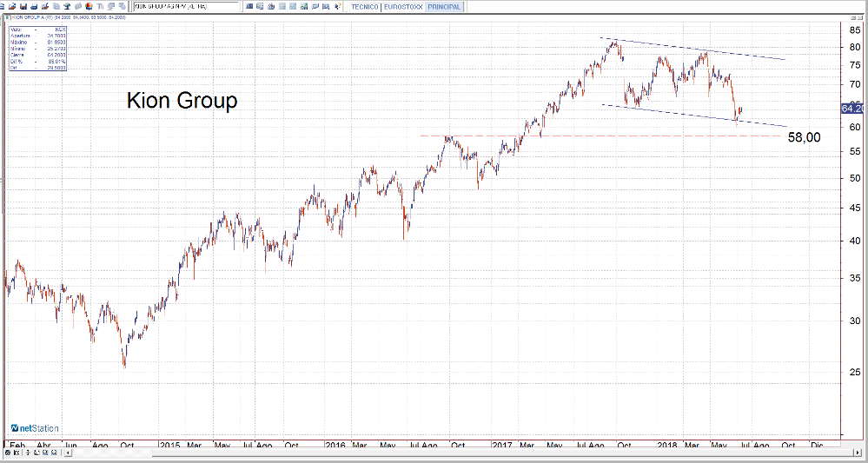Click the crosshair cursor icon in bottom toolbar

click(28, 453)
